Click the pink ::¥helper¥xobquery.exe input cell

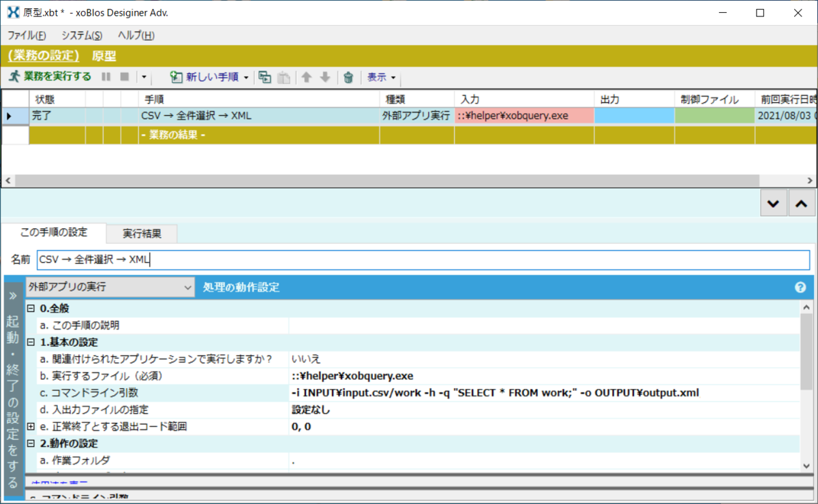(x=524, y=116)
